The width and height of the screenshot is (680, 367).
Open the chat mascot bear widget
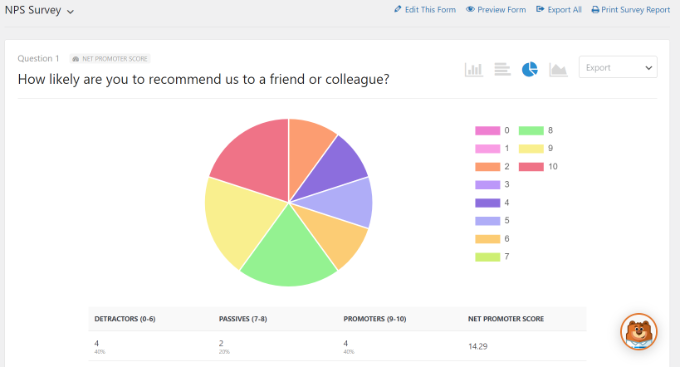[x=639, y=331]
